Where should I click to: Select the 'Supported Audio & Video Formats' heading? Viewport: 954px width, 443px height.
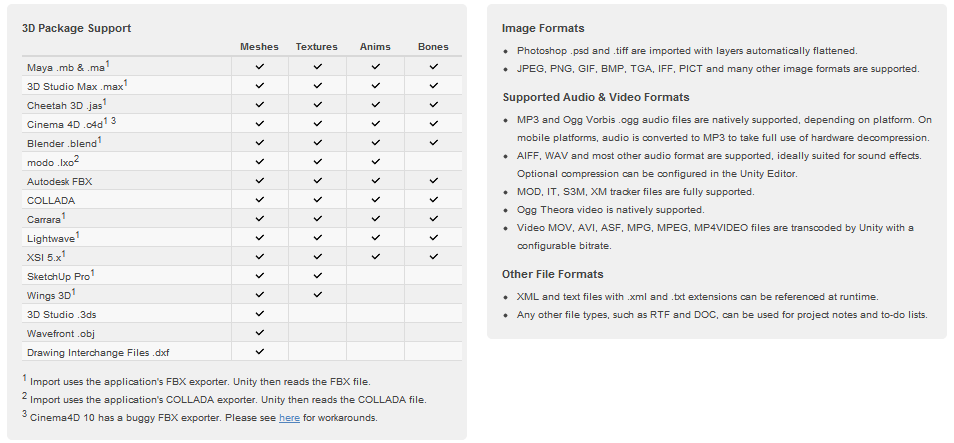(596, 97)
